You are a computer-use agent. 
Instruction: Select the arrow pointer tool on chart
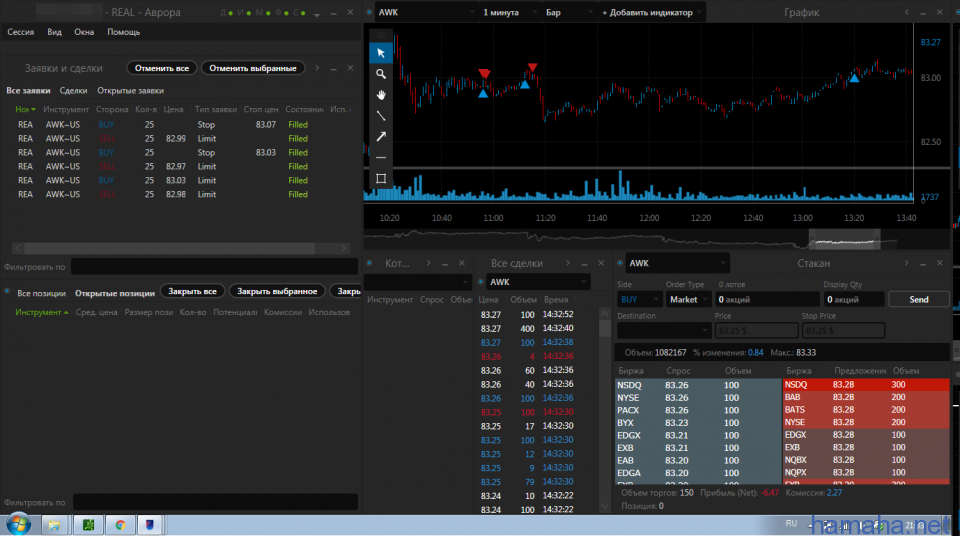coord(381,53)
